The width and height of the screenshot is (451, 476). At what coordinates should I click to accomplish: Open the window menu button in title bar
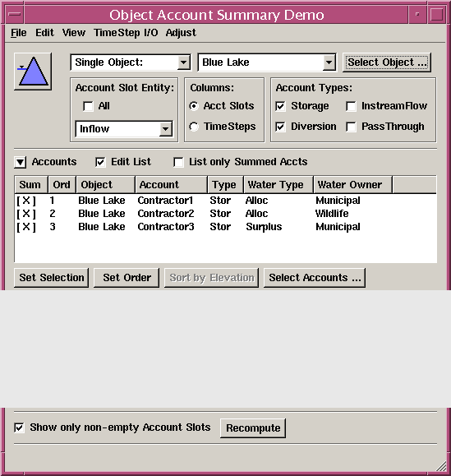point(14,14)
